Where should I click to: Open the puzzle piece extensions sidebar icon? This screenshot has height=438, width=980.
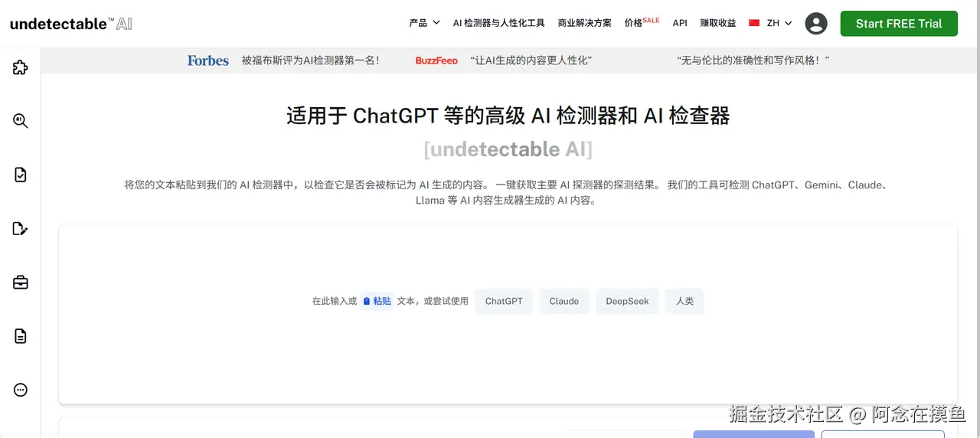pos(21,67)
